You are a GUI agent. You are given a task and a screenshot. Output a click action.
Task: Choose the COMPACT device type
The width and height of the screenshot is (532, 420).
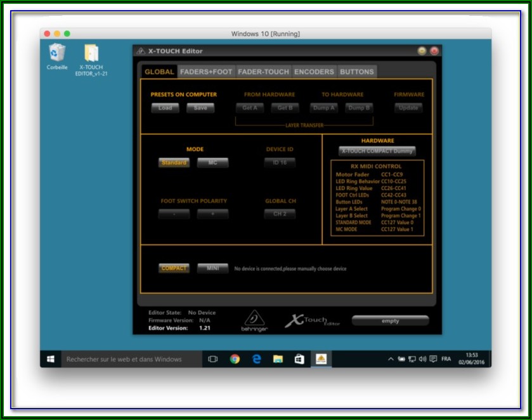(x=174, y=268)
